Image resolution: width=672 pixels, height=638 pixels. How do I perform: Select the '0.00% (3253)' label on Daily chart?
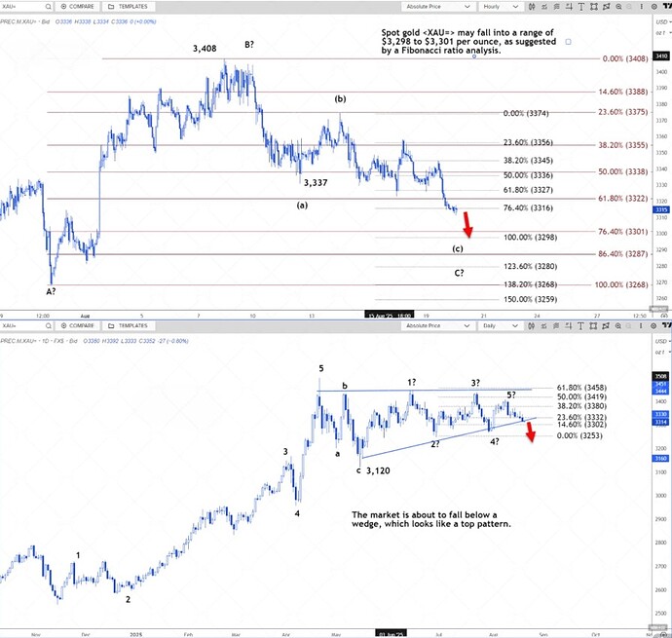tap(579, 435)
